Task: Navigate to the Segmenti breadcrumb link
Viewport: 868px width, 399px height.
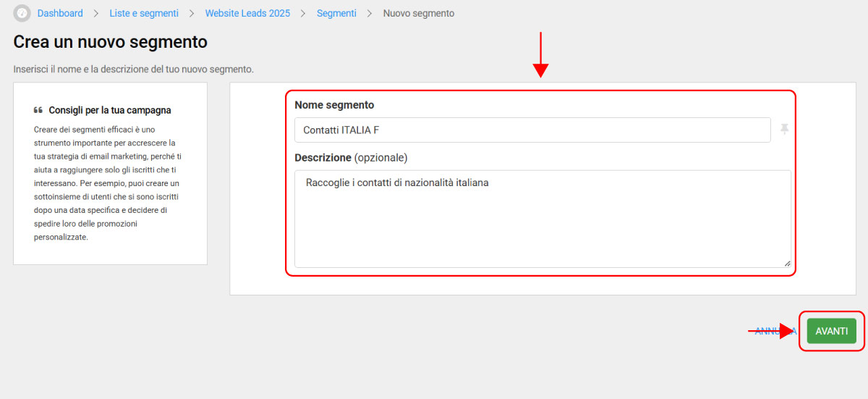Action: coord(336,13)
